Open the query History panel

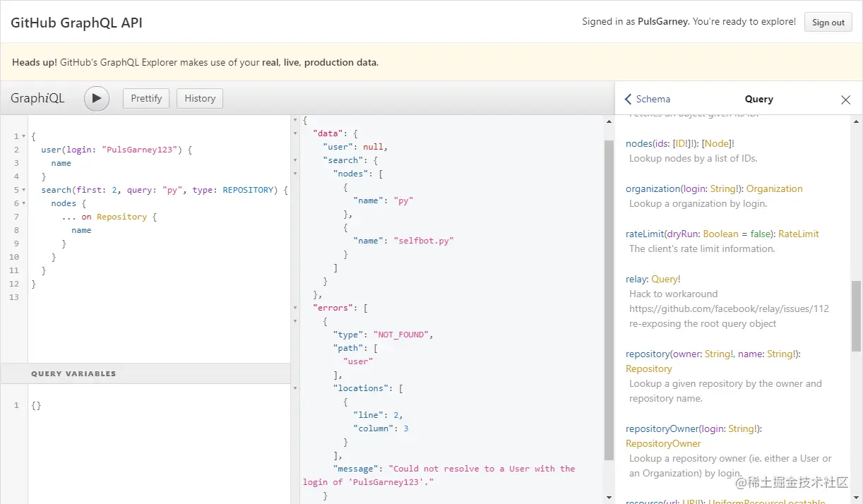(200, 98)
